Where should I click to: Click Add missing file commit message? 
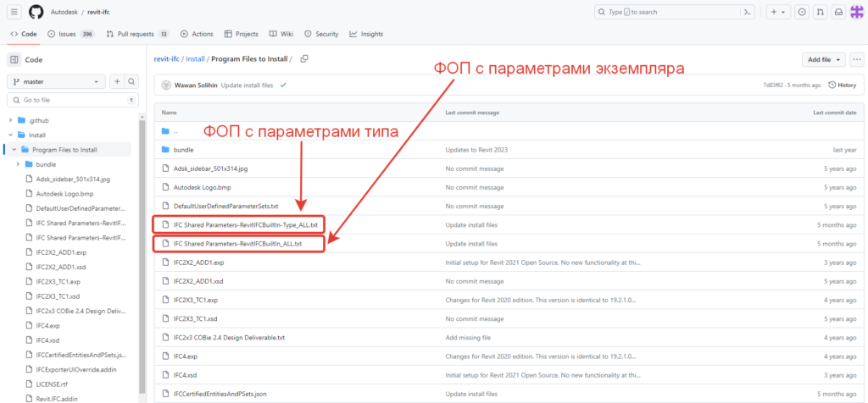point(468,337)
